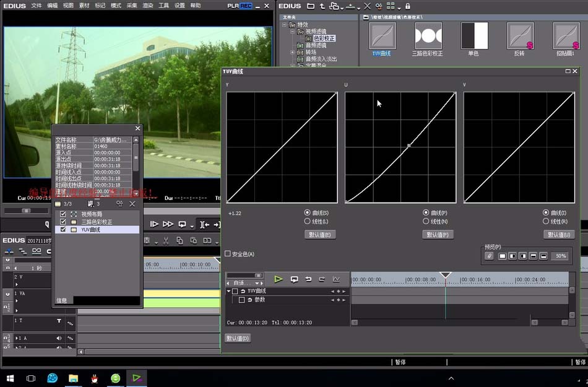Open the 视图 menu
588x387 pixels.
click(68, 6)
